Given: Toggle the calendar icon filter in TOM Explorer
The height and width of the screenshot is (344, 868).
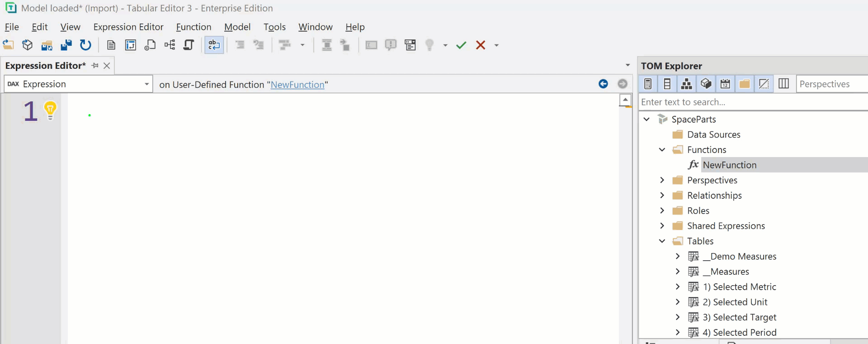Looking at the screenshot, I should point(726,84).
